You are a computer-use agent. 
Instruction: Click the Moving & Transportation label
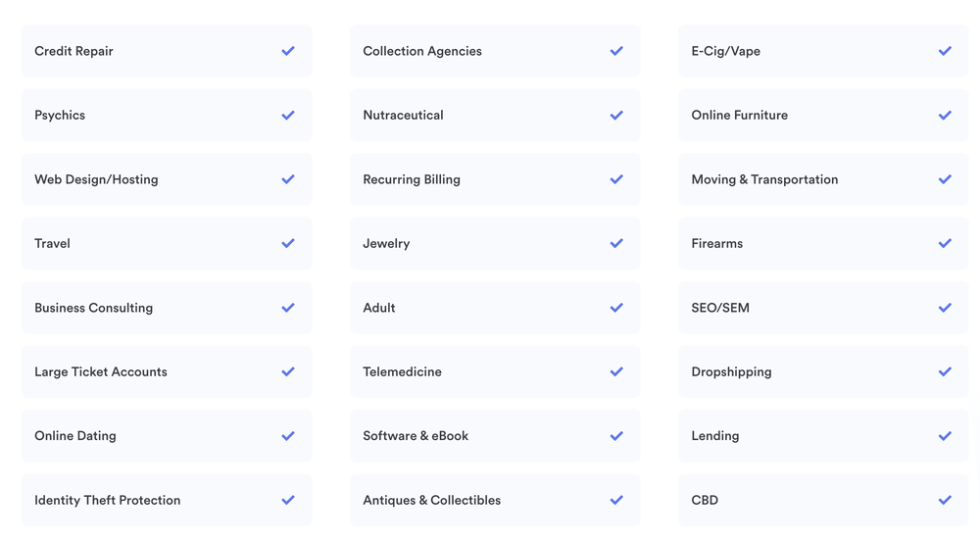(764, 179)
